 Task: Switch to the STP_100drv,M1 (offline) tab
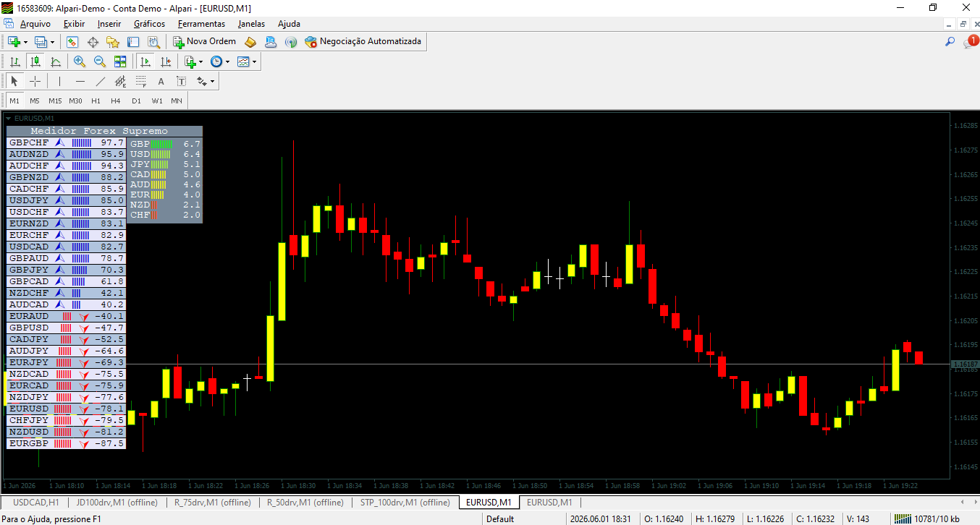click(405, 502)
